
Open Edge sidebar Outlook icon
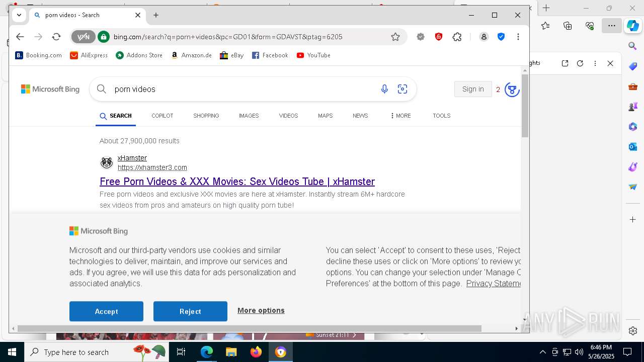pyautogui.click(x=633, y=147)
